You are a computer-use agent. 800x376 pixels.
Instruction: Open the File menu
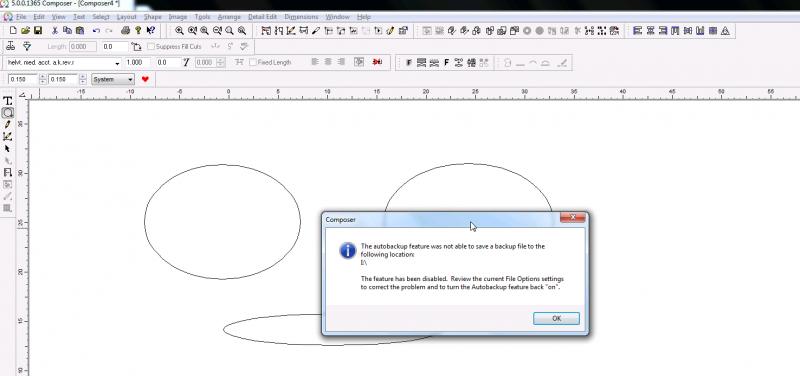point(21,17)
